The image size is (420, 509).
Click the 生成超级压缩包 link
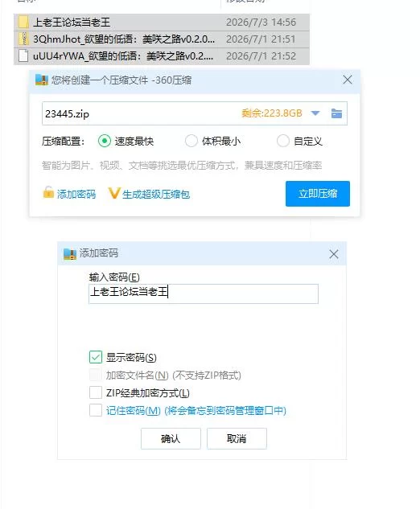156,194
